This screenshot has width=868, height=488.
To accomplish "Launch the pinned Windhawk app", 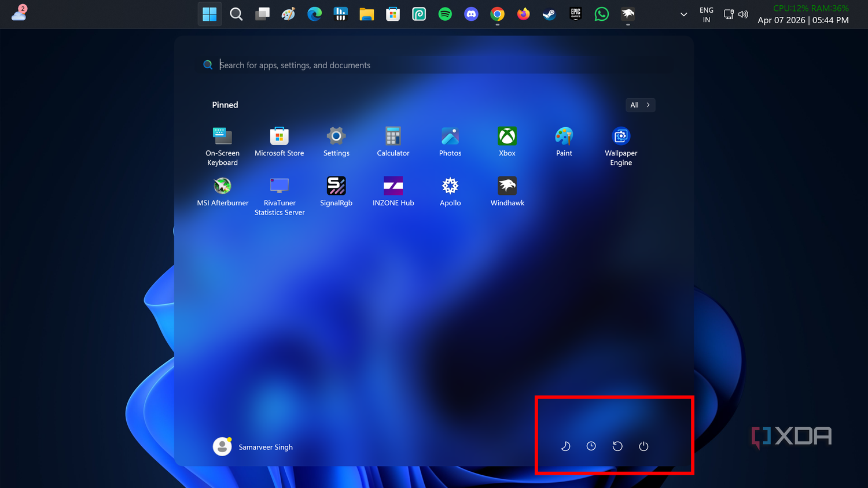I will coord(507,192).
